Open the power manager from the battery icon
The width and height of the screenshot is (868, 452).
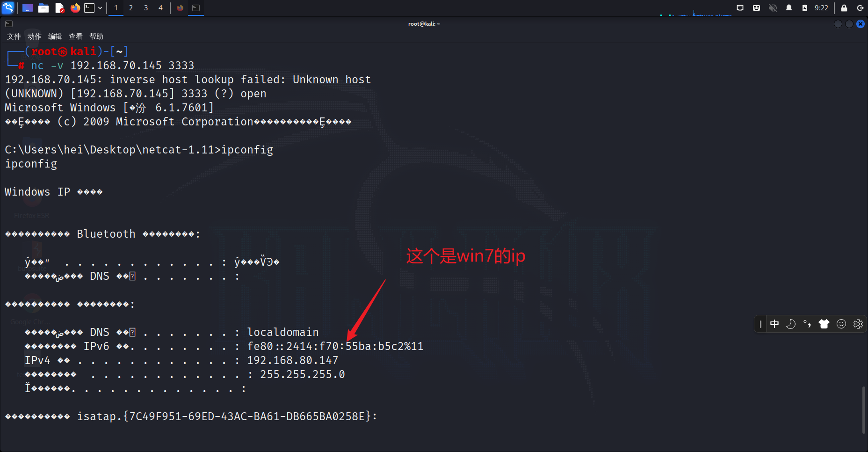pos(805,8)
